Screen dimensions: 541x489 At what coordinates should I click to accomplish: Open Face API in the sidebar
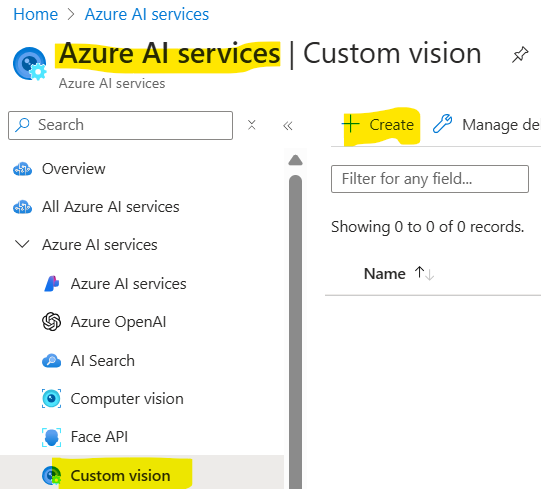(x=99, y=437)
